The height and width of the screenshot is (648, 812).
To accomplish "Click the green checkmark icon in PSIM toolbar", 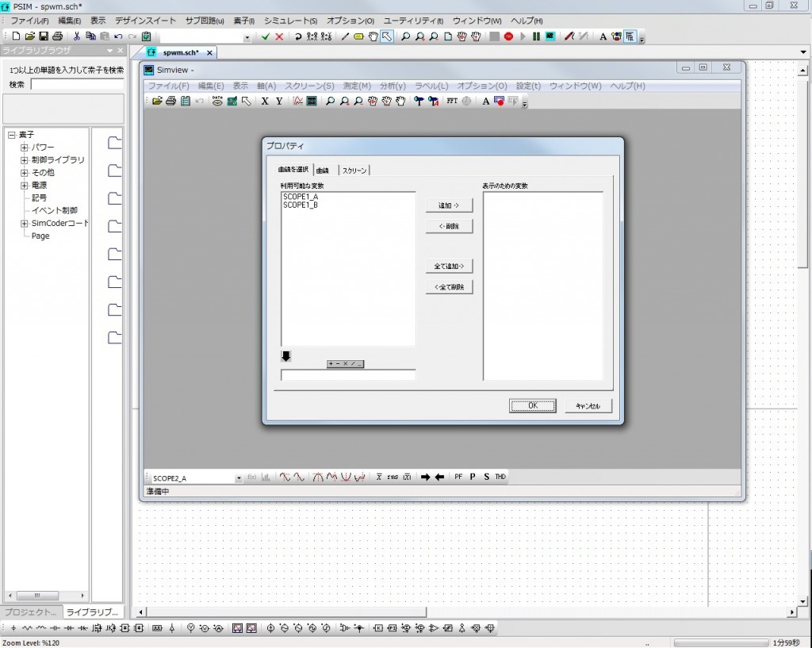I will click(265, 36).
